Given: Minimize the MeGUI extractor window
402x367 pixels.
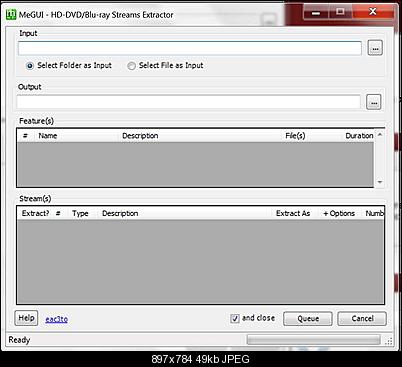Looking at the screenshot, I should (x=316, y=13).
